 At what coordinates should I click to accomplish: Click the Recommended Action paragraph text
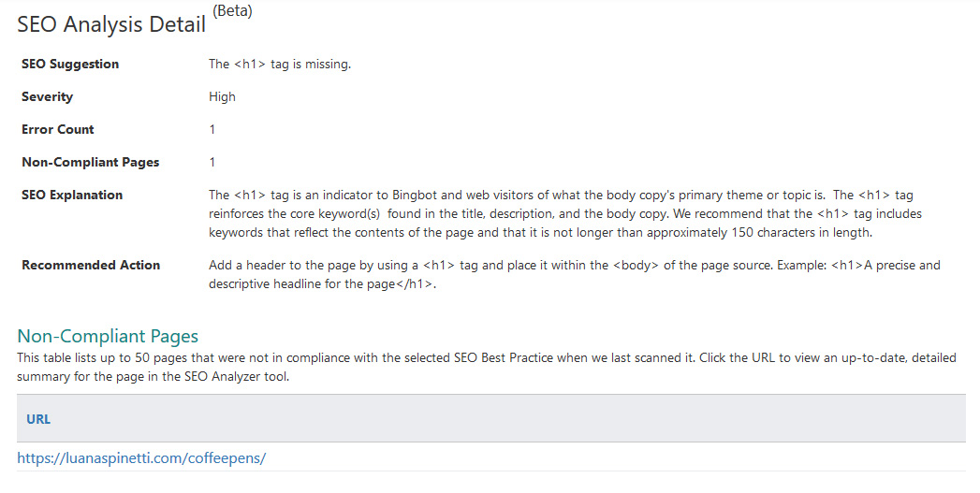click(x=574, y=275)
